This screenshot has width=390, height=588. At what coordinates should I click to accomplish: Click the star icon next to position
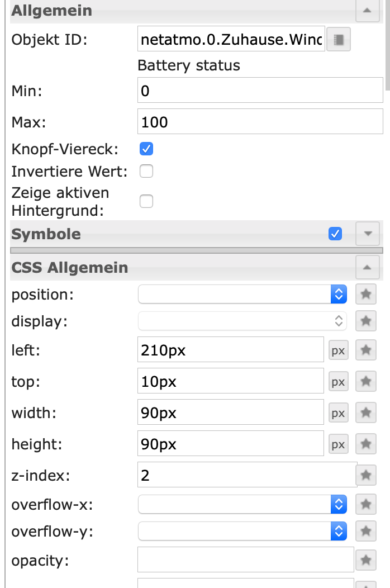tap(366, 294)
